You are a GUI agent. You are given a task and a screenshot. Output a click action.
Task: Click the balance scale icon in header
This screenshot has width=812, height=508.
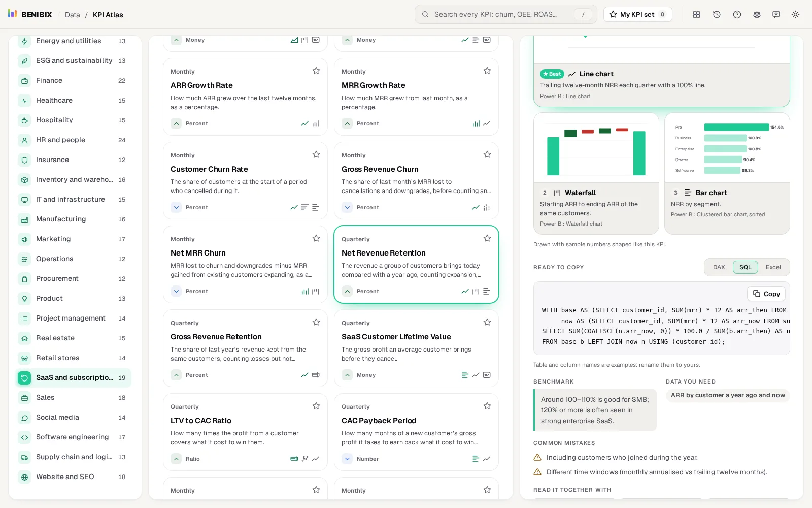click(x=757, y=15)
